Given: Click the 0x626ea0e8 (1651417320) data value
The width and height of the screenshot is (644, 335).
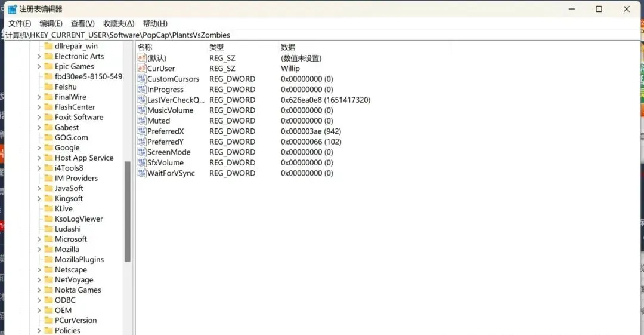Looking at the screenshot, I should (326, 100).
